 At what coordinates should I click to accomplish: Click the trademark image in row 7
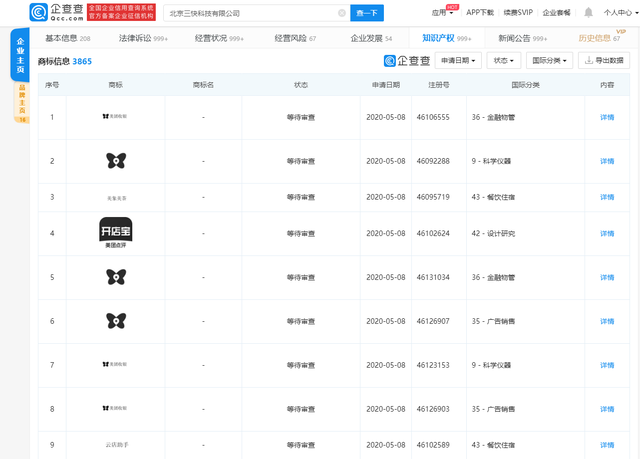115,364
